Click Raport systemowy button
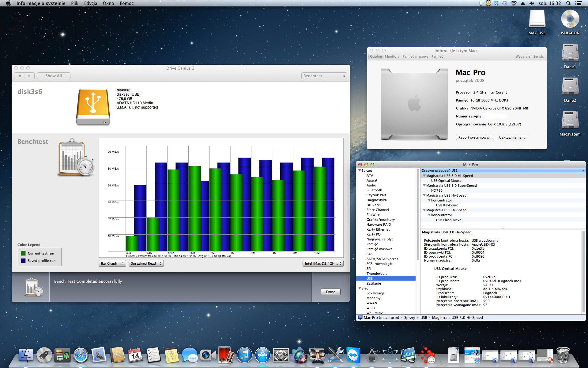The width and height of the screenshot is (588, 368). tap(475, 137)
